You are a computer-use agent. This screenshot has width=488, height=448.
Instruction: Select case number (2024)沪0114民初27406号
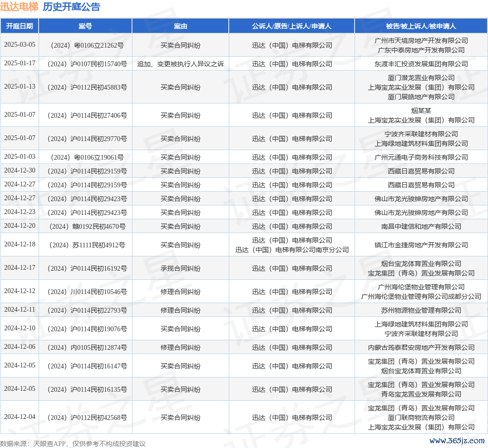pos(87,115)
